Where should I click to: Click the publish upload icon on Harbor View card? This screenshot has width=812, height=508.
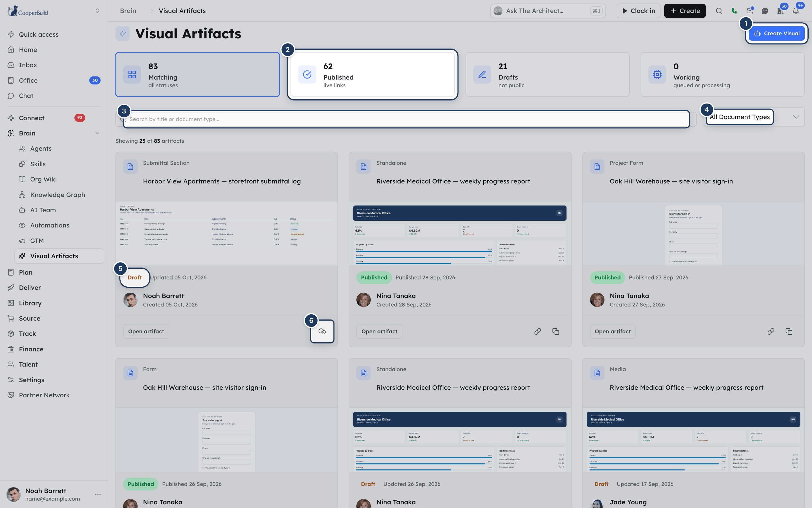coord(322,331)
